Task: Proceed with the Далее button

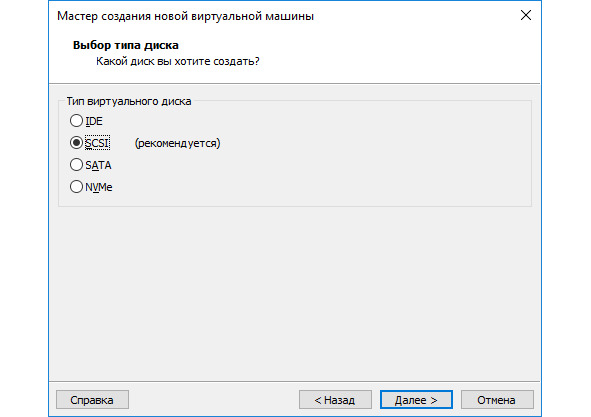Action: pyautogui.click(x=416, y=400)
